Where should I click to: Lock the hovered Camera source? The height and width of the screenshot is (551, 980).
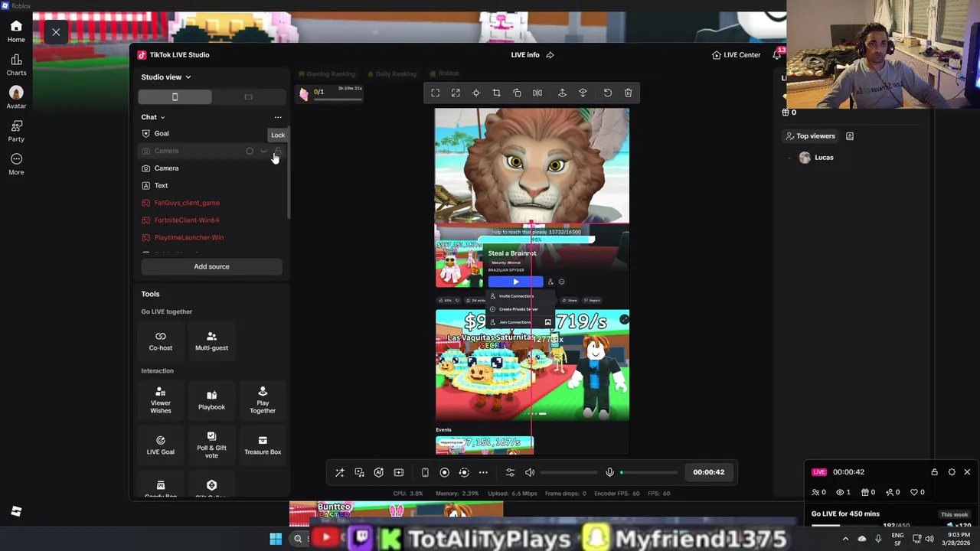pyautogui.click(x=278, y=151)
